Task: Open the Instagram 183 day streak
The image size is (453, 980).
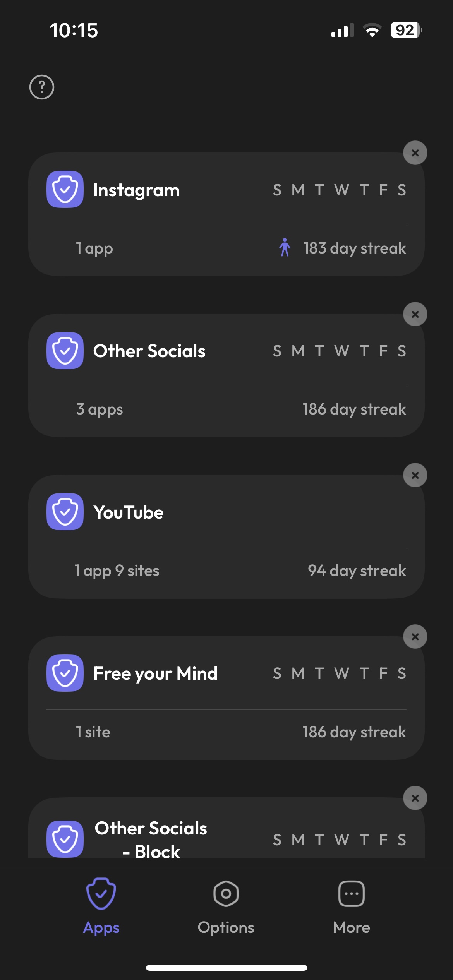Action: (x=355, y=248)
